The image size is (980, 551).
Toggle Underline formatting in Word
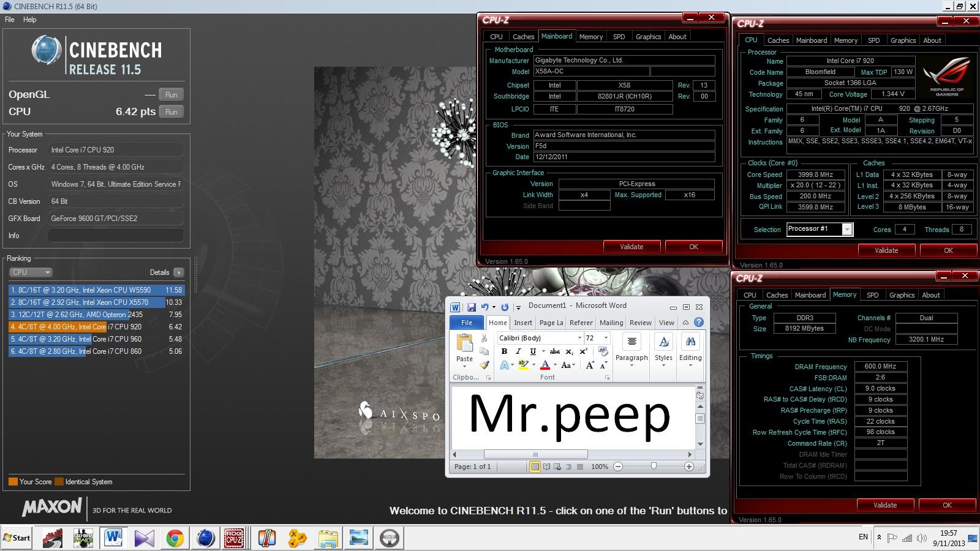532,351
